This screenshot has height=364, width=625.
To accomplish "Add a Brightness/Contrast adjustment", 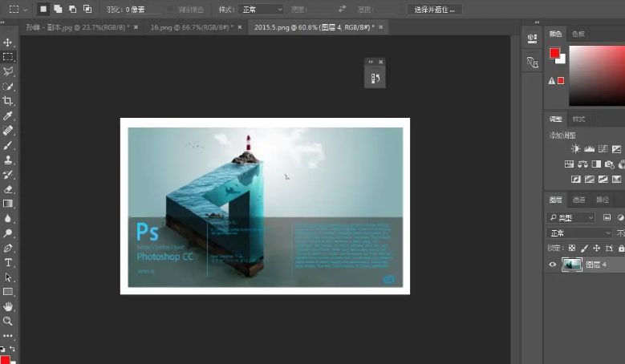I will (575, 149).
